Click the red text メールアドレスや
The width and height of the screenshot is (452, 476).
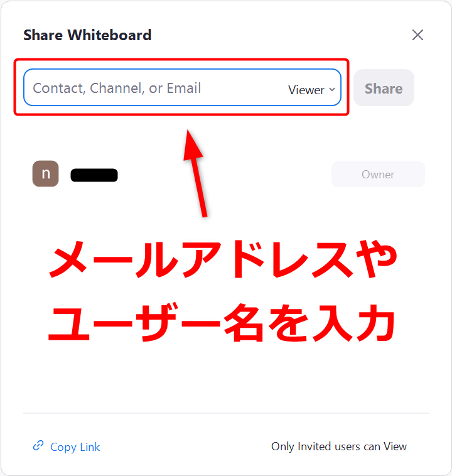point(223,259)
